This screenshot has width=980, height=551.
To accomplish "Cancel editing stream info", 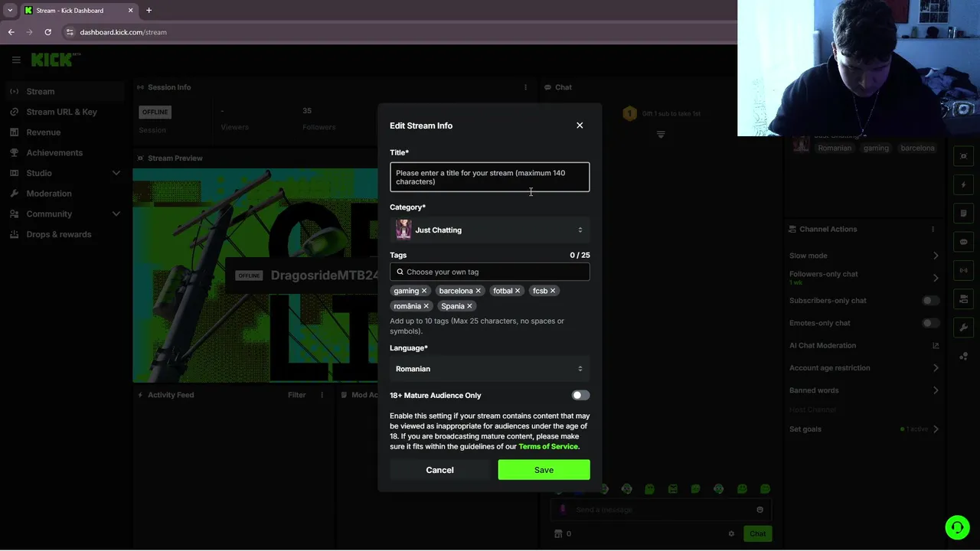I will pos(439,470).
